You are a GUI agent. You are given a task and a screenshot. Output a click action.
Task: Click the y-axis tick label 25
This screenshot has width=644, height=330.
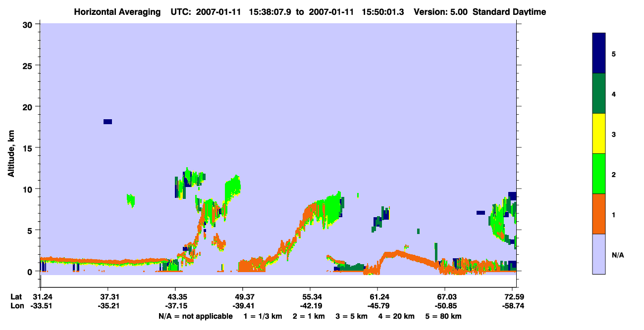(x=29, y=65)
